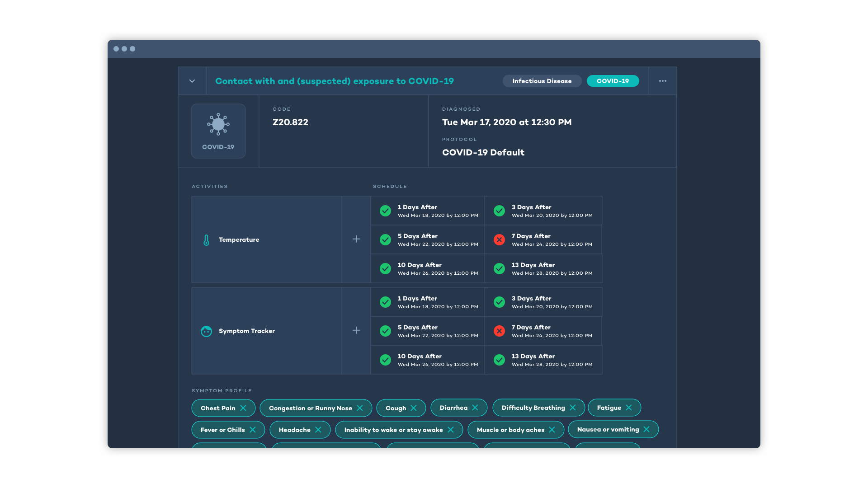Remove the Nausea or vomiting tag

pyautogui.click(x=646, y=429)
